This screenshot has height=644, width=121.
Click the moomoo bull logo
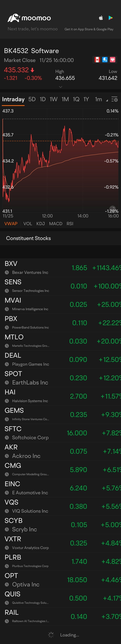point(13,18)
